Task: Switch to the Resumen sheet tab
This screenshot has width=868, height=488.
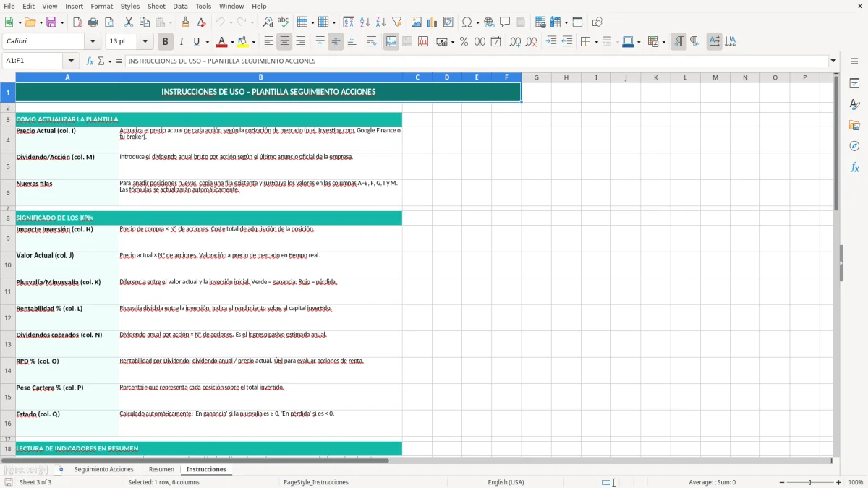Action: pos(161,469)
